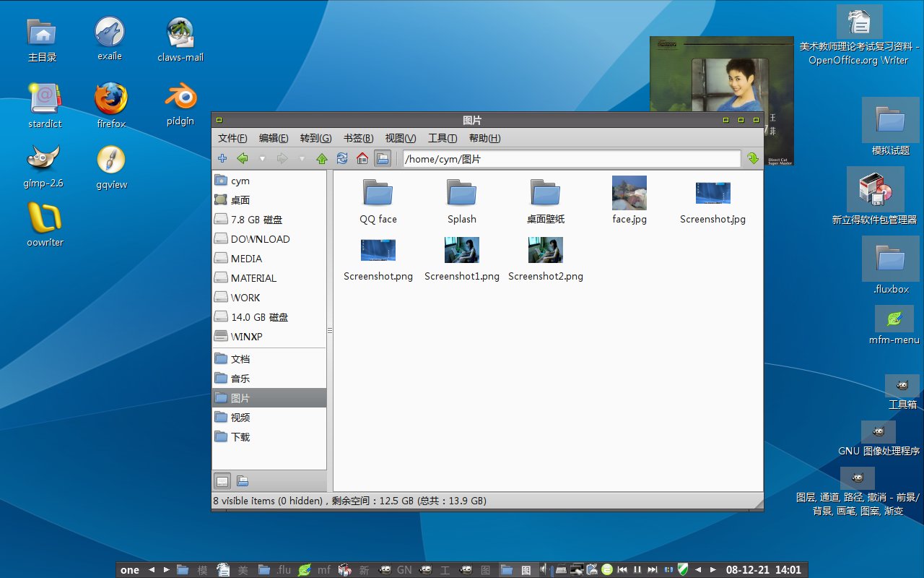Select the Splash folder
The height and width of the screenshot is (578, 924).
click(x=462, y=201)
